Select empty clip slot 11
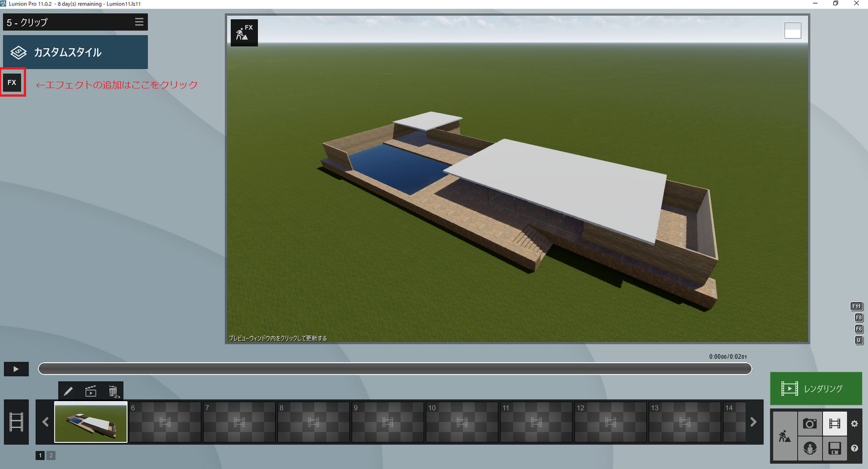The width and height of the screenshot is (868, 469). [x=537, y=422]
